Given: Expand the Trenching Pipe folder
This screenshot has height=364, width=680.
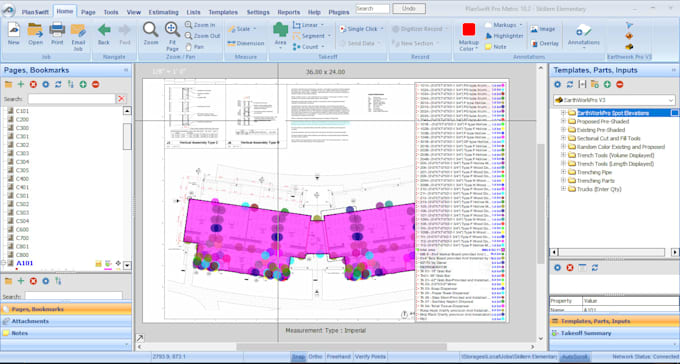Looking at the screenshot, I should 563,172.
